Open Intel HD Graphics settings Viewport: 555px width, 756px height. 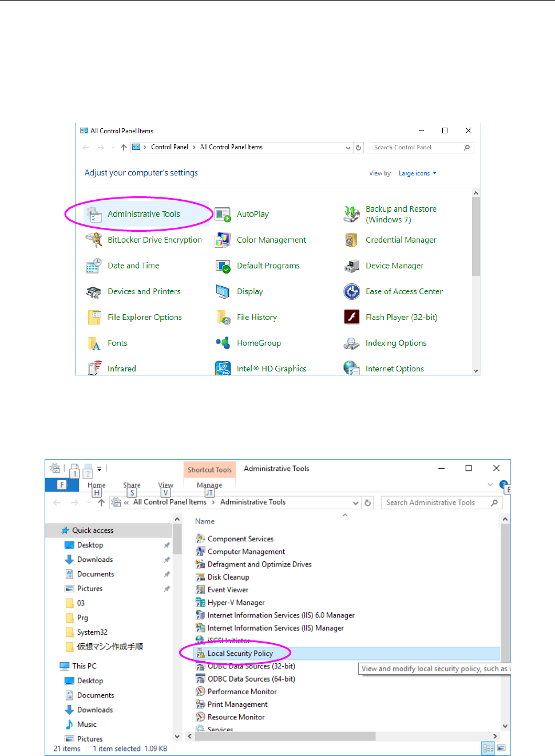point(261,368)
